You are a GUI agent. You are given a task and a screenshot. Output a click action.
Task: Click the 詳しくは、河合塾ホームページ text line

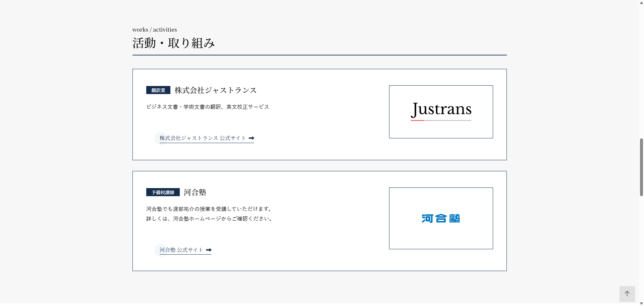point(210,219)
